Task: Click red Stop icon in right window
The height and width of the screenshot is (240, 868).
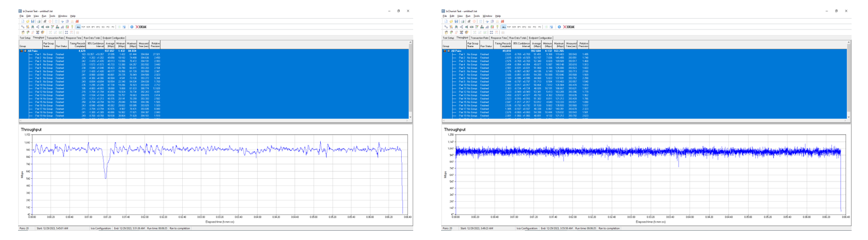Action: pyautogui.click(x=474, y=21)
